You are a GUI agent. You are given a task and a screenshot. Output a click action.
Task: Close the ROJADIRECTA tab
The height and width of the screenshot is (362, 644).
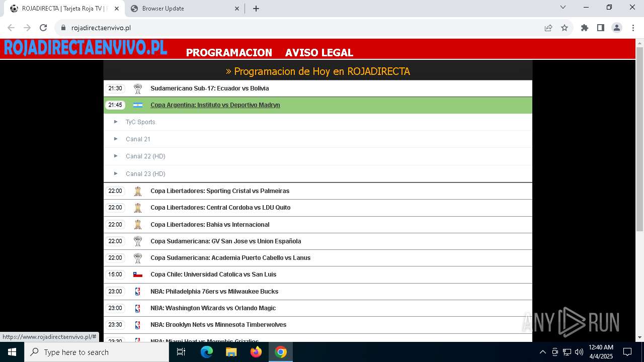pos(117,9)
